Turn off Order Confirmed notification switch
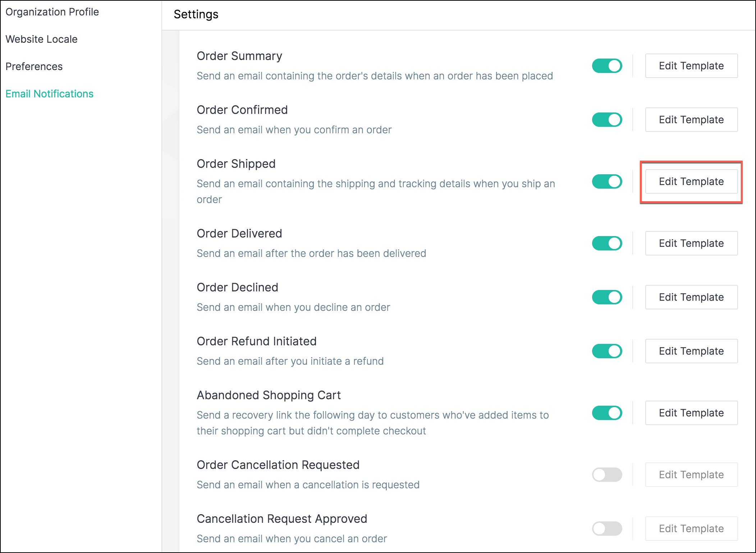Image resolution: width=756 pixels, height=553 pixels. 607,120
